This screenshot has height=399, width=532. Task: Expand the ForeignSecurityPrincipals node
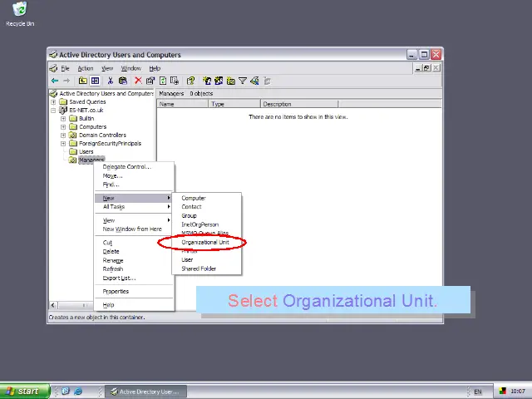(x=63, y=144)
